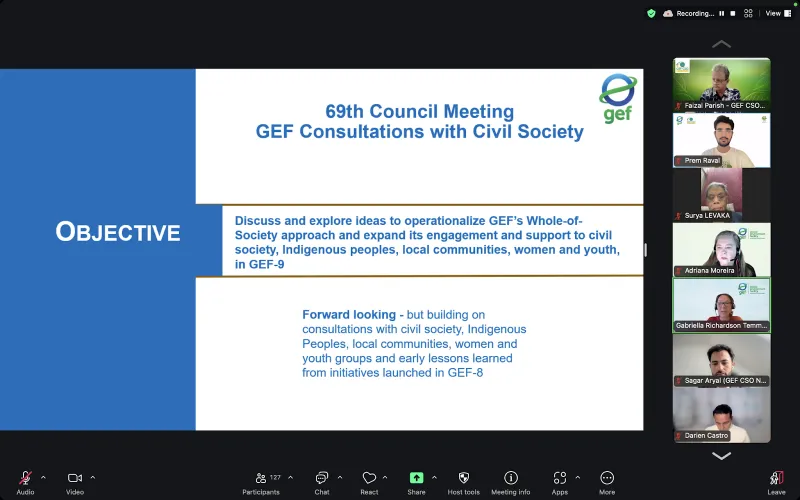
Task: Expand the caret beside React
Action: tap(385, 478)
